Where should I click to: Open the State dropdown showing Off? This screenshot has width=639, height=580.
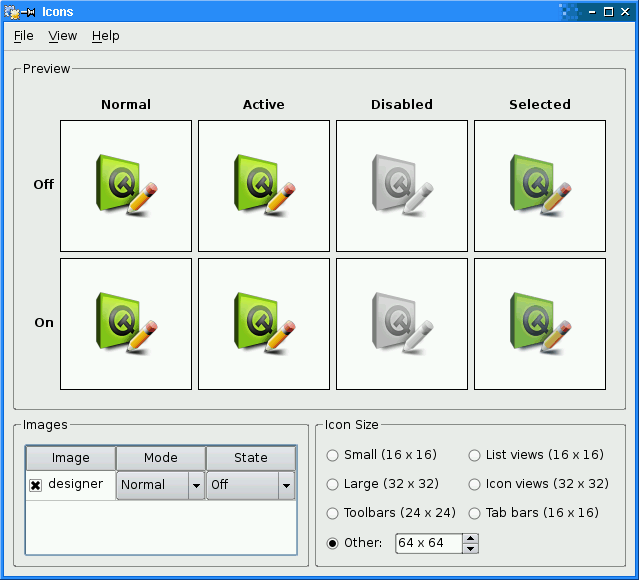pos(251,485)
